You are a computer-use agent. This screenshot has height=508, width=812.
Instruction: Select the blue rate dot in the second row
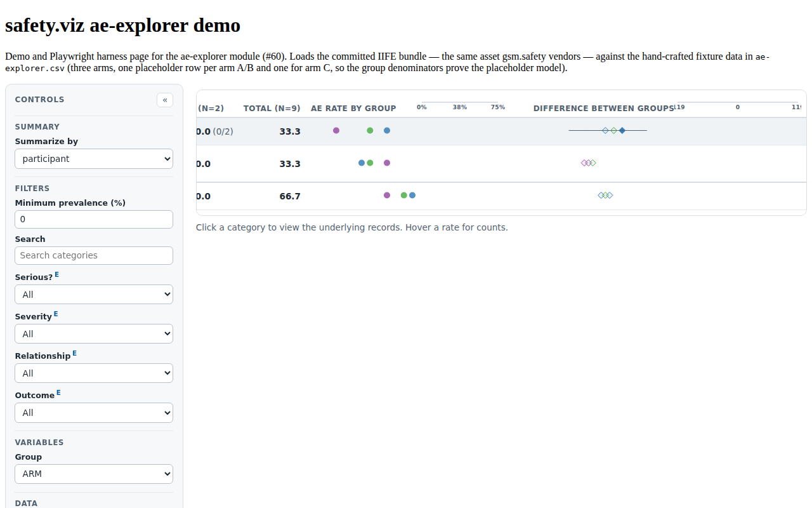tap(362, 163)
